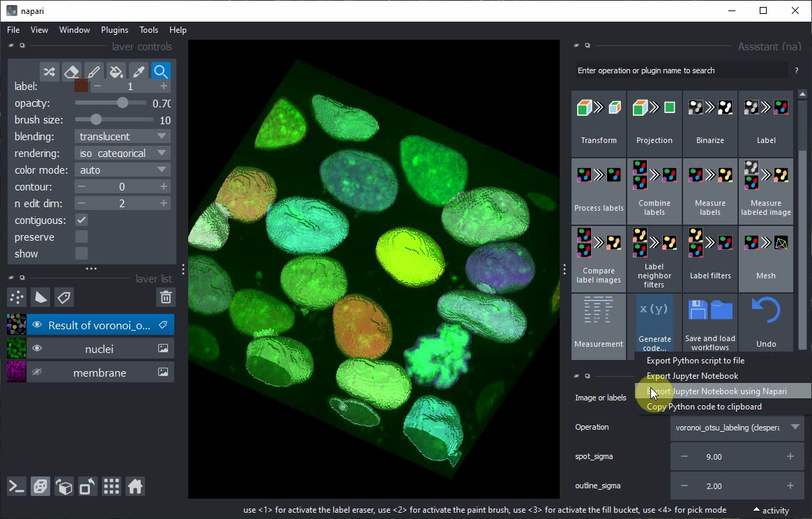Select the label eraser tool

(71, 72)
